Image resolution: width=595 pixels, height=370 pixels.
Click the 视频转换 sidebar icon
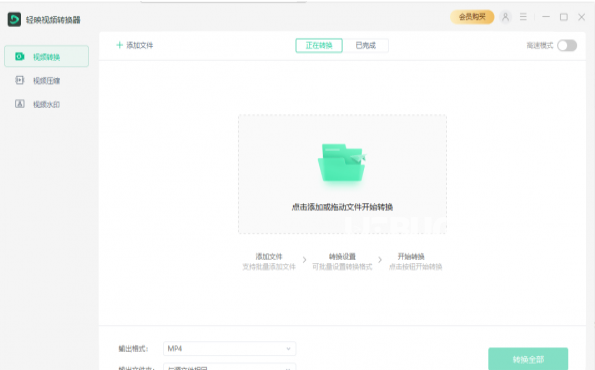pos(19,57)
